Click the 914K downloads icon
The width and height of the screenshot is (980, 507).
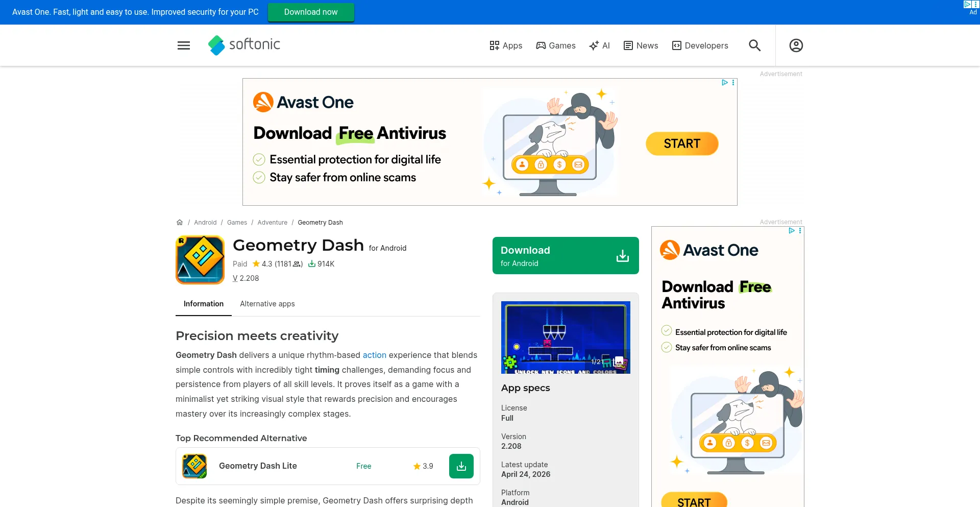[x=312, y=264]
